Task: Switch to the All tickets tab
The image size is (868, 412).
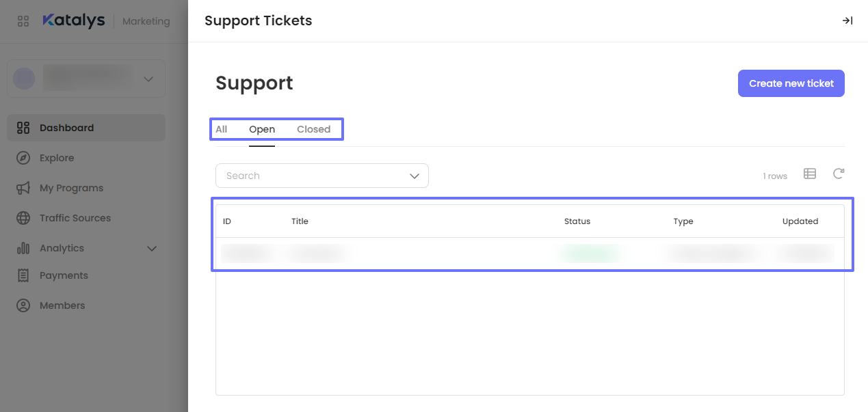Action: pyautogui.click(x=222, y=129)
